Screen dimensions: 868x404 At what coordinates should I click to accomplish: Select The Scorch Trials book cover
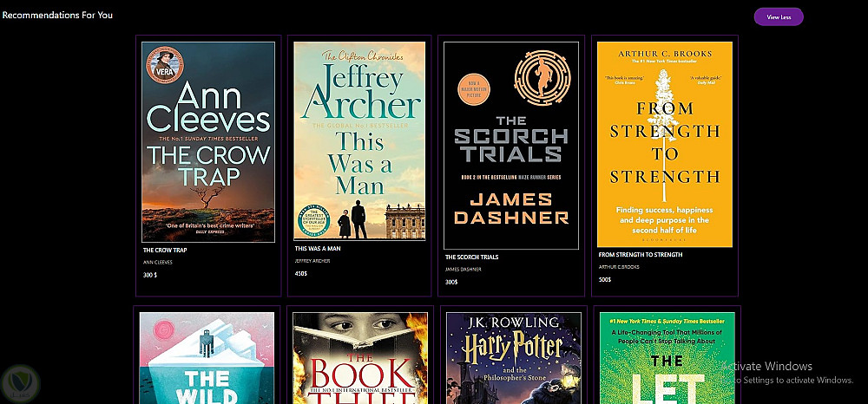pyautogui.click(x=511, y=146)
